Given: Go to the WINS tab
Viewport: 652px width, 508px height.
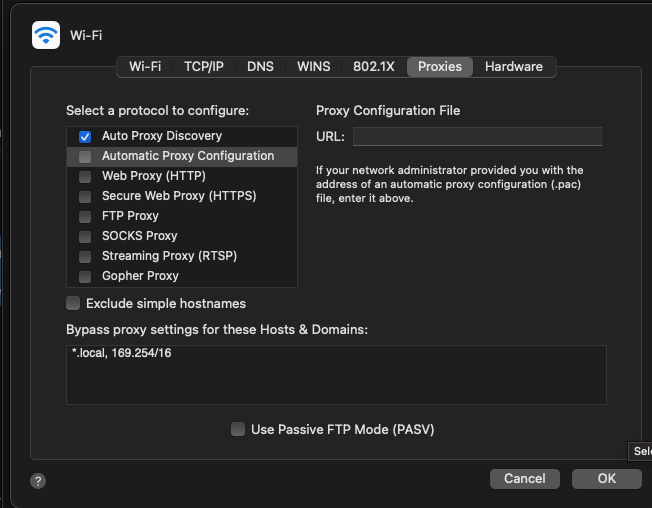Looking at the screenshot, I should coord(313,67).
